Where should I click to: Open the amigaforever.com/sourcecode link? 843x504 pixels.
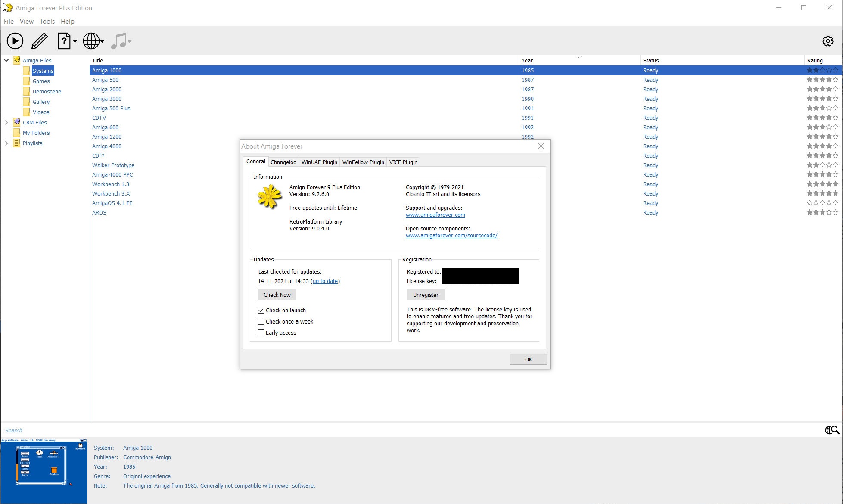click(x=451, y=235)
